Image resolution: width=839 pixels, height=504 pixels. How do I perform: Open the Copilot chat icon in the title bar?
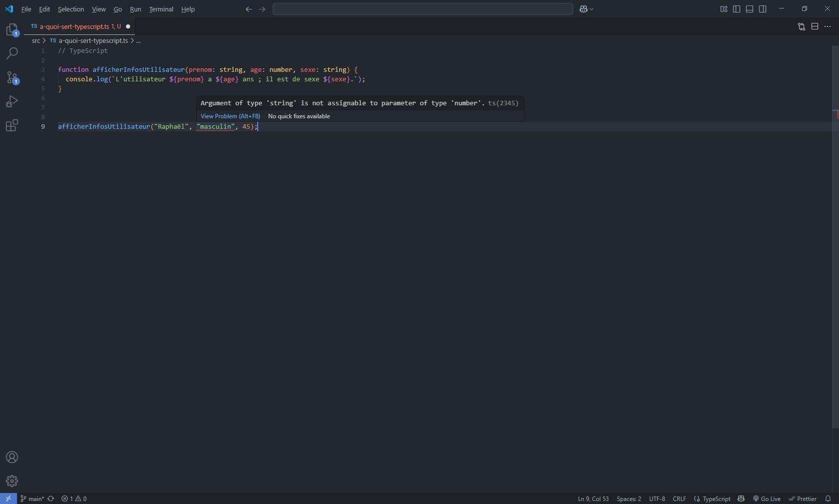(x=583, y=9)
